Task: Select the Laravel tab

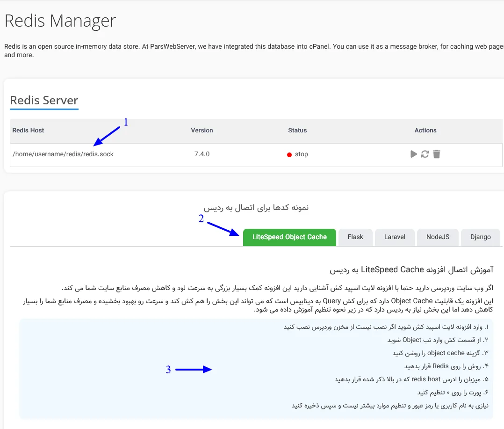Action: [395, 237]
